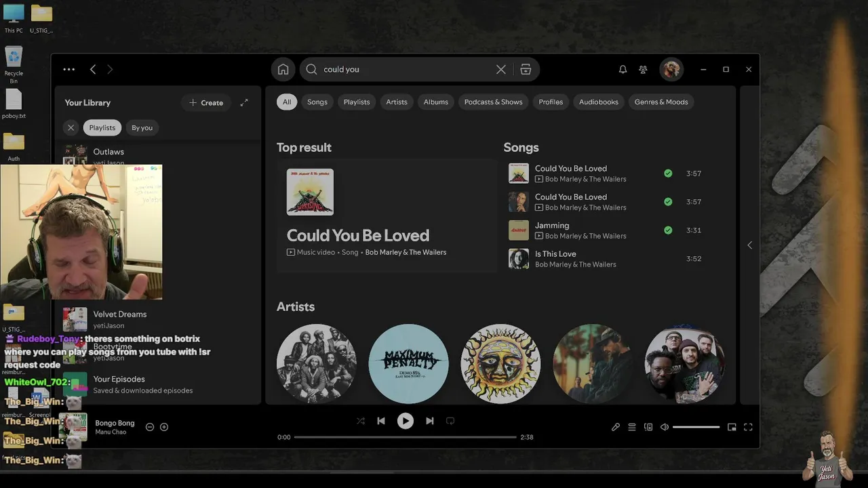Select the Songs filter tab

point(317,102)
